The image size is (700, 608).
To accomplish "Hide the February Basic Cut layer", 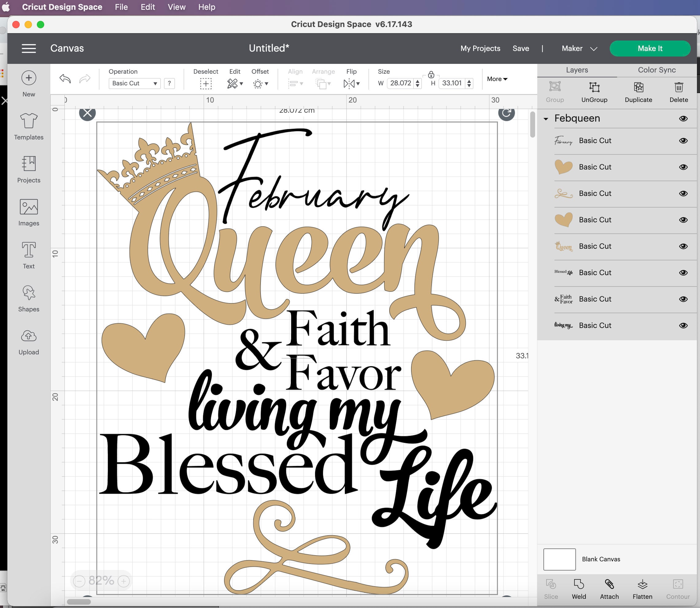I will pos(683,140).
